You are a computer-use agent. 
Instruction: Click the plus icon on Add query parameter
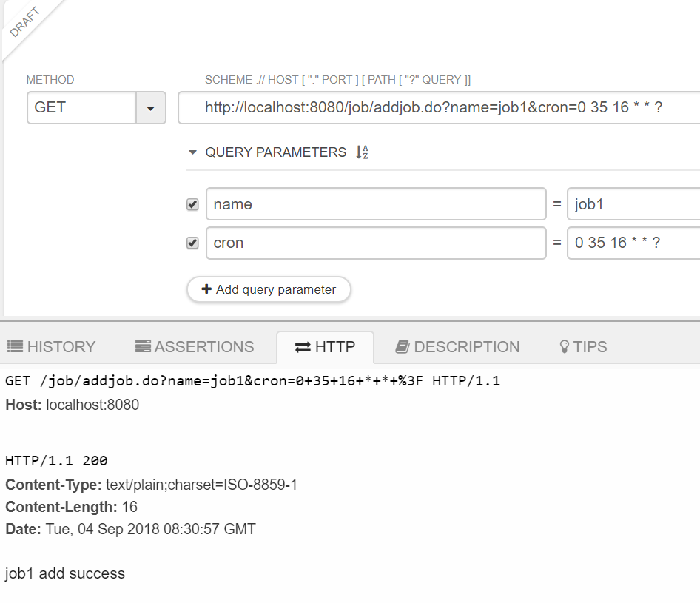[x=206, y=289]
